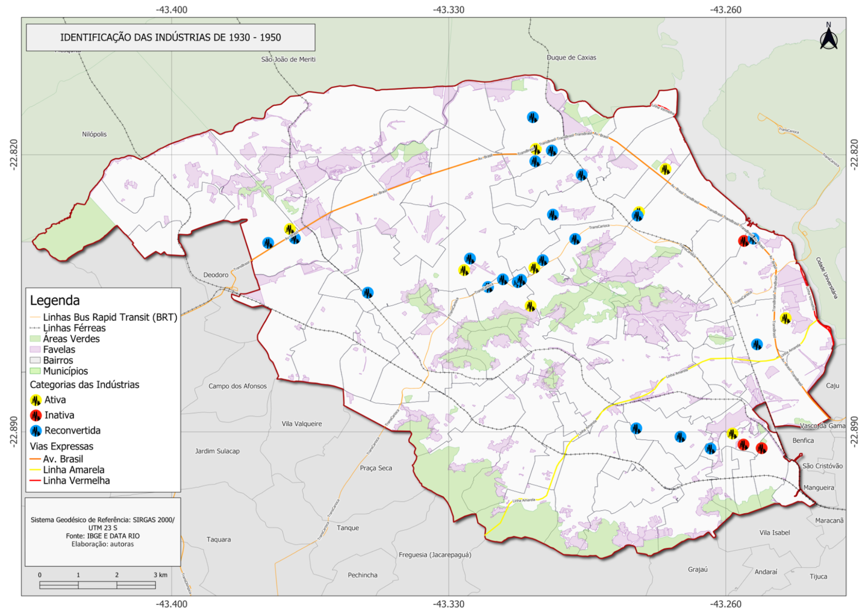
Task: Click the Áreas Verdes green legend swatch
Action: tap(35, 339)
